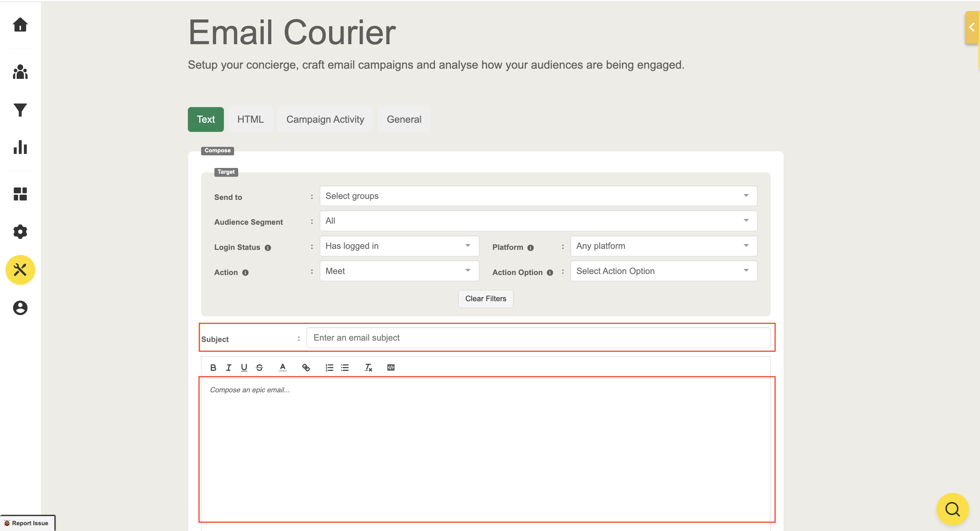Switch to the HTML tab

(x=250, y=119)
